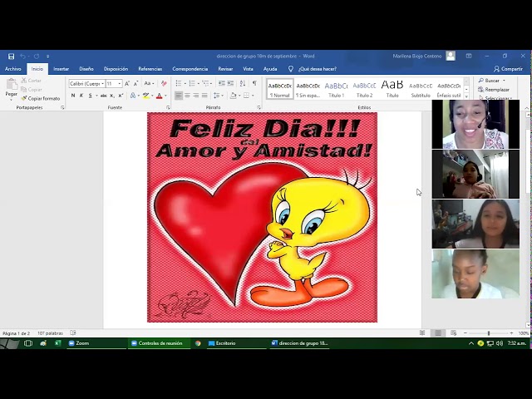Increase paragraph indent

230,83
